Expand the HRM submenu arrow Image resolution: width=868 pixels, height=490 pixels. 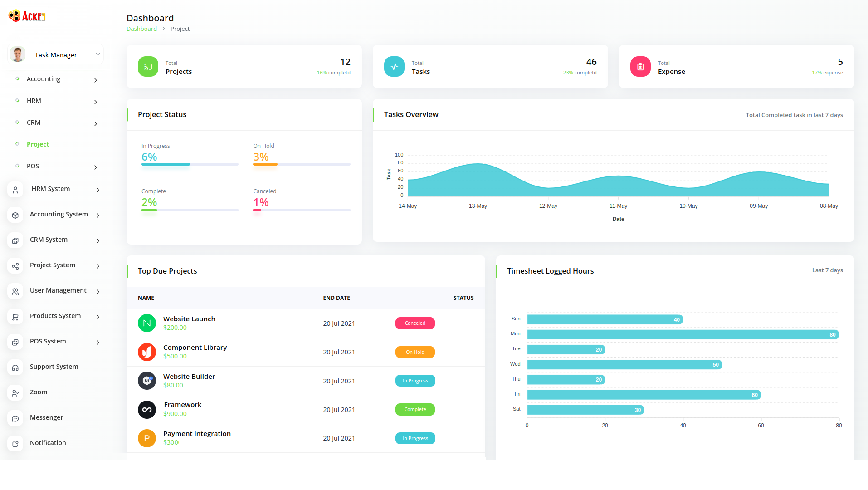pos(96,102)
